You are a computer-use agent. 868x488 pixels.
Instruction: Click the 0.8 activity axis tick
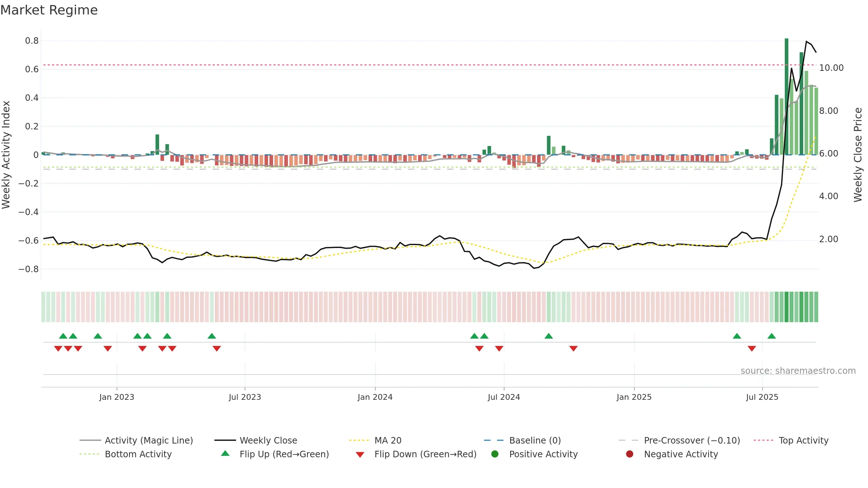click(x=32, y=41)
